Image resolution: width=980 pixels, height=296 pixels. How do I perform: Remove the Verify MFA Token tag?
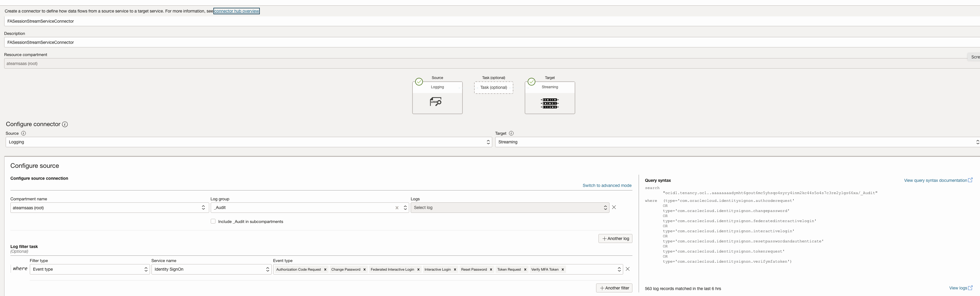click(x=563, y=269)
